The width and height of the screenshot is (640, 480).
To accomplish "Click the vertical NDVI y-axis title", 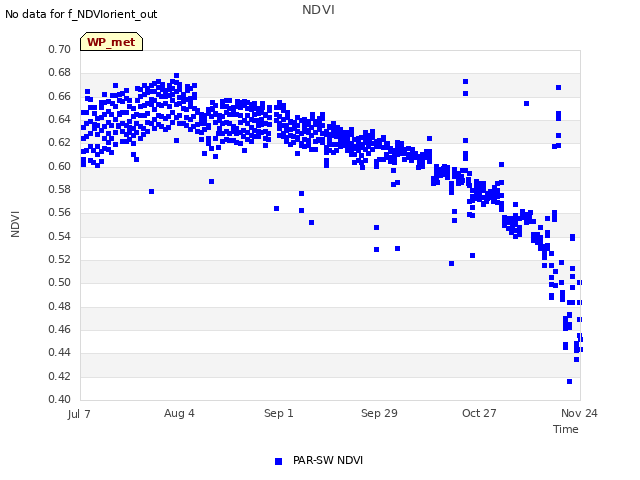I will click(15, 224).
